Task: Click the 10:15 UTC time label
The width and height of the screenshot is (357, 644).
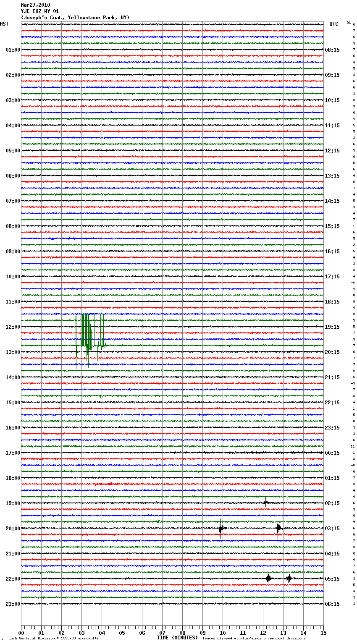Action: [x=332, y=100]
